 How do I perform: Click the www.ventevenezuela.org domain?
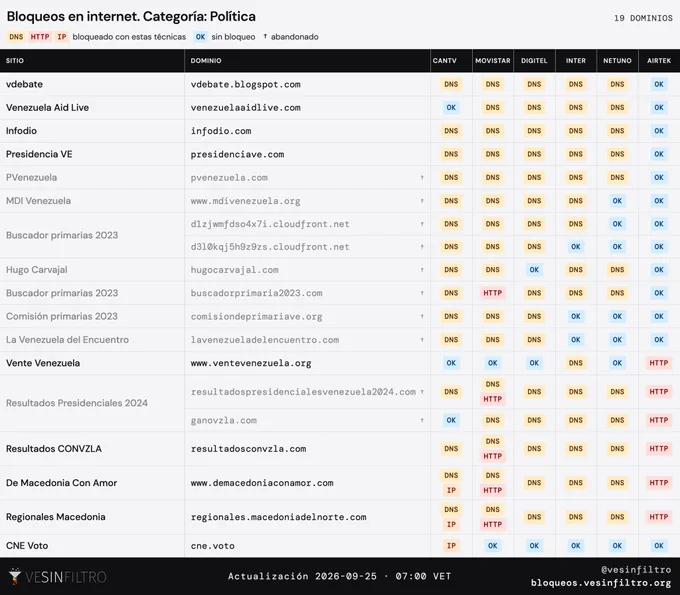coord(251,363)
